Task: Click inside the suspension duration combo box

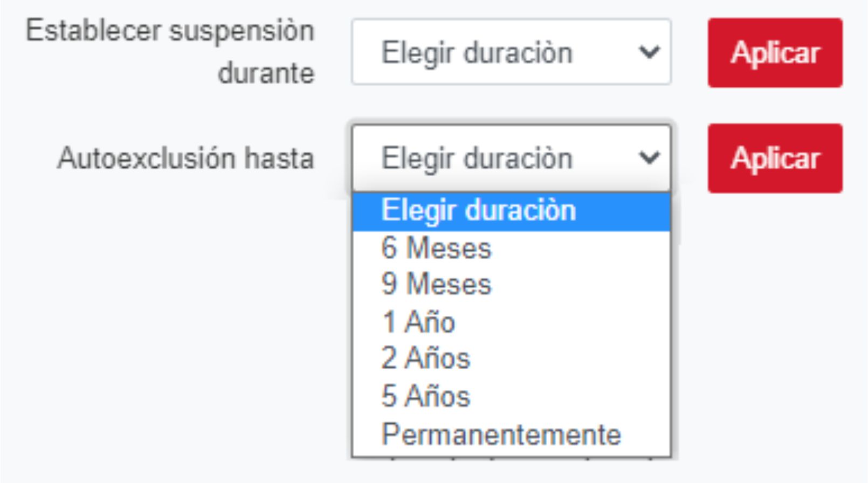Action: point(485,52)
